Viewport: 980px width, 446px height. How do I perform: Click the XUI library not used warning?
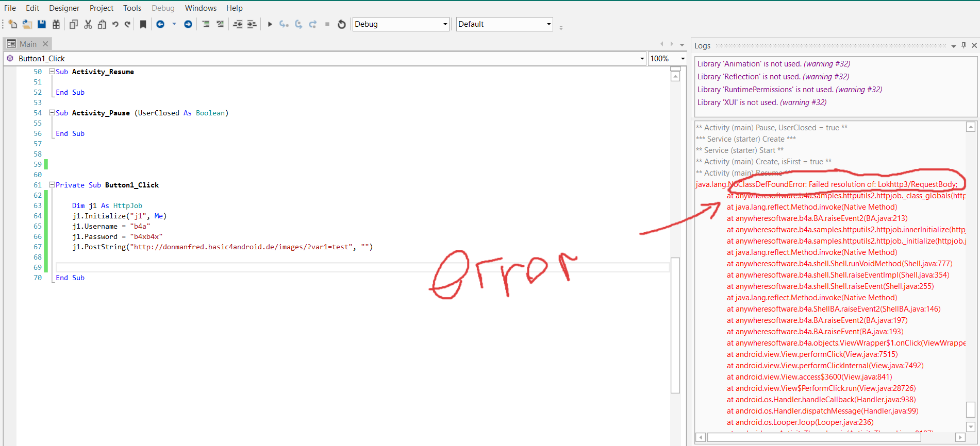click(x=762, y=102)
